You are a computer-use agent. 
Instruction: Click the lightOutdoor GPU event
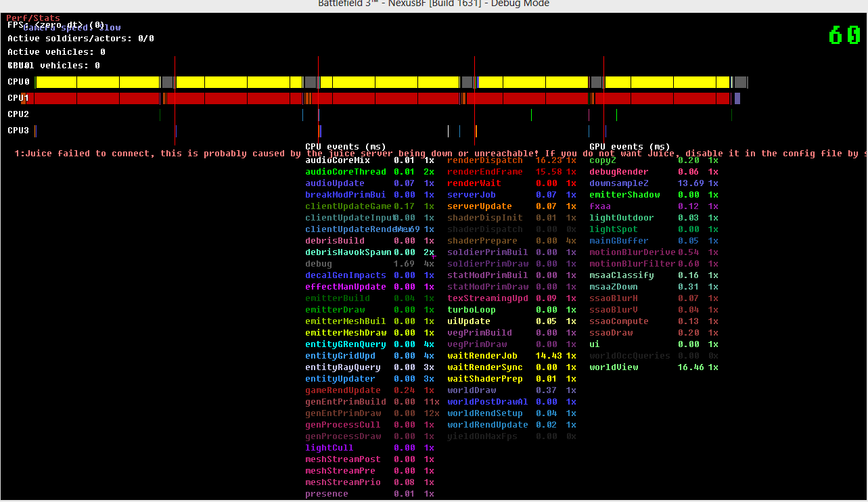click(654, 218)
